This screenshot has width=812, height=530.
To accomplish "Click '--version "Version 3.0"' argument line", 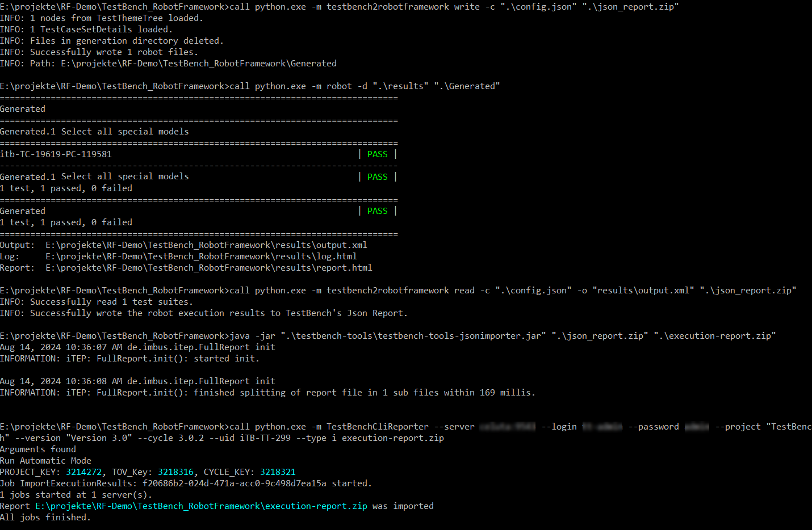I will tap(222, 438).
